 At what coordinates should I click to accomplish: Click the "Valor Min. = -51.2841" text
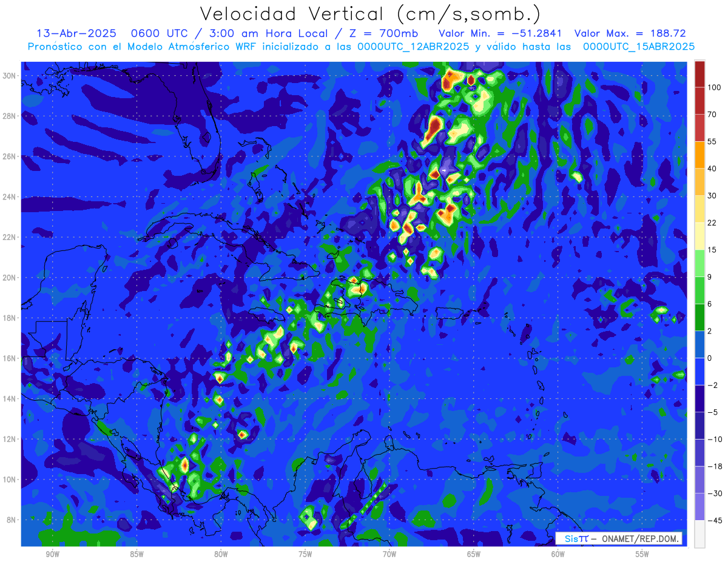point(500,33)
